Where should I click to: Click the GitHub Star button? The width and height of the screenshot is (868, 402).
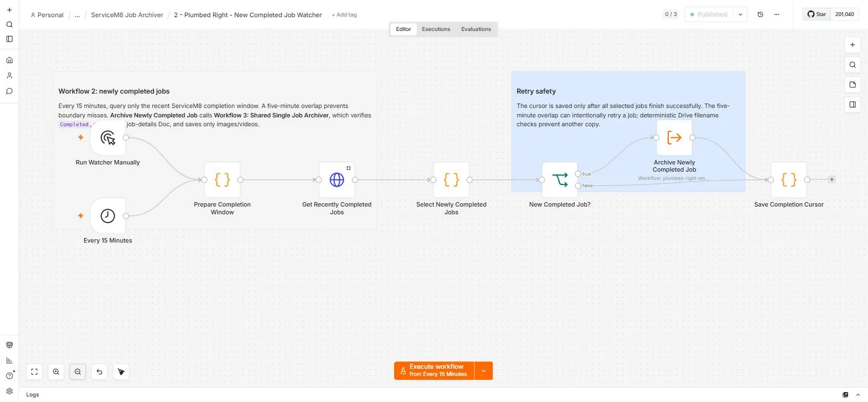(817, 14)
